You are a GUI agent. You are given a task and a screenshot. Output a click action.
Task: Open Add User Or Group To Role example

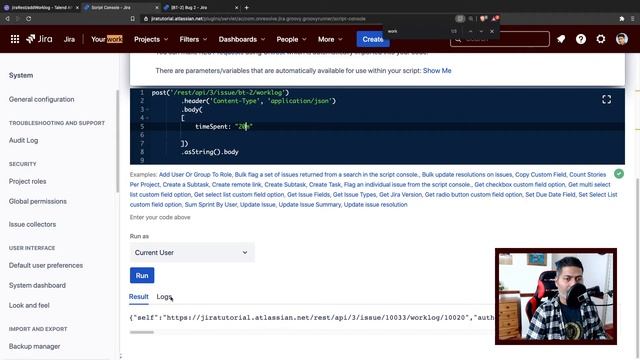click(x=195, y=175)
